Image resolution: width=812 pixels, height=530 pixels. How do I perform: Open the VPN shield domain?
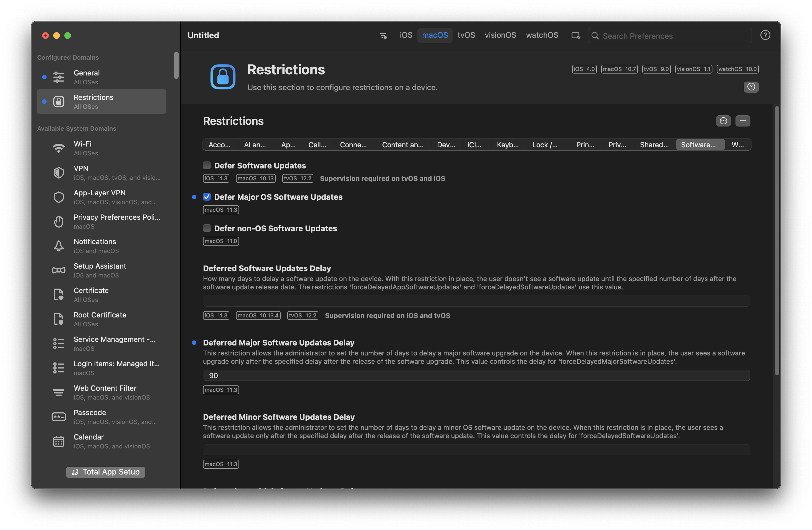[59, 173]
